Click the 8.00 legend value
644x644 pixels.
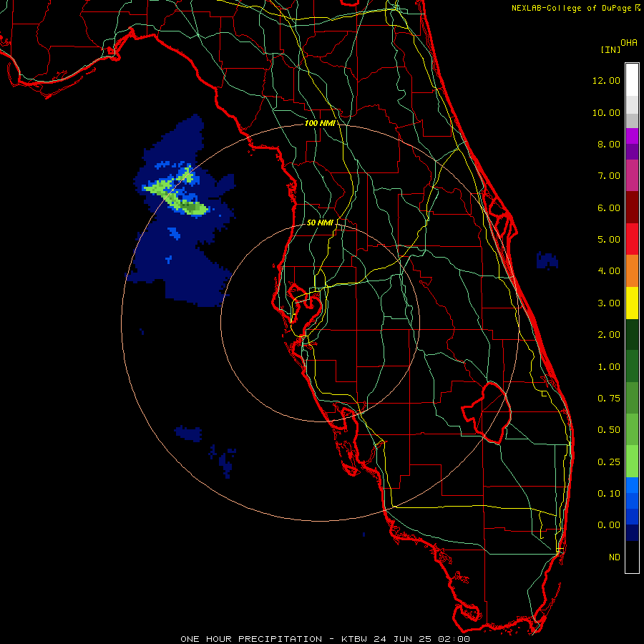[609, 144]
